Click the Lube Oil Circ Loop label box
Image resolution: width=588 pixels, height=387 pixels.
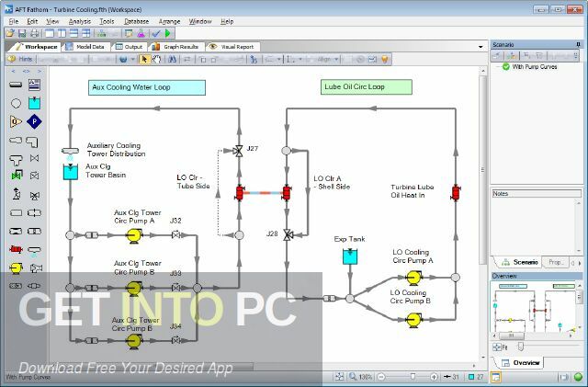366,86
